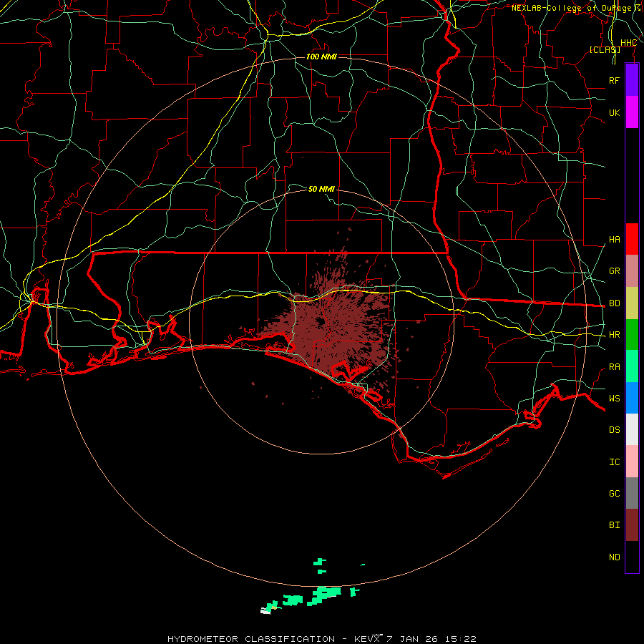Click the KEVX radar station identifier

point(367,639)
